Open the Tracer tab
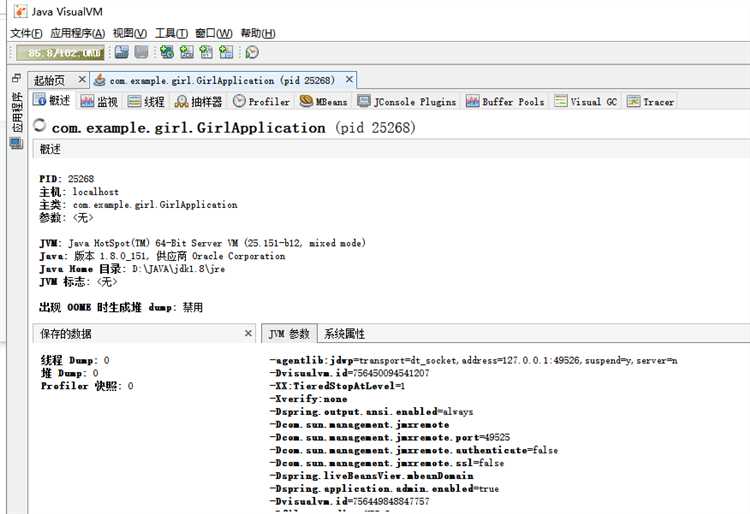The image size is (750, 514). 651,101
